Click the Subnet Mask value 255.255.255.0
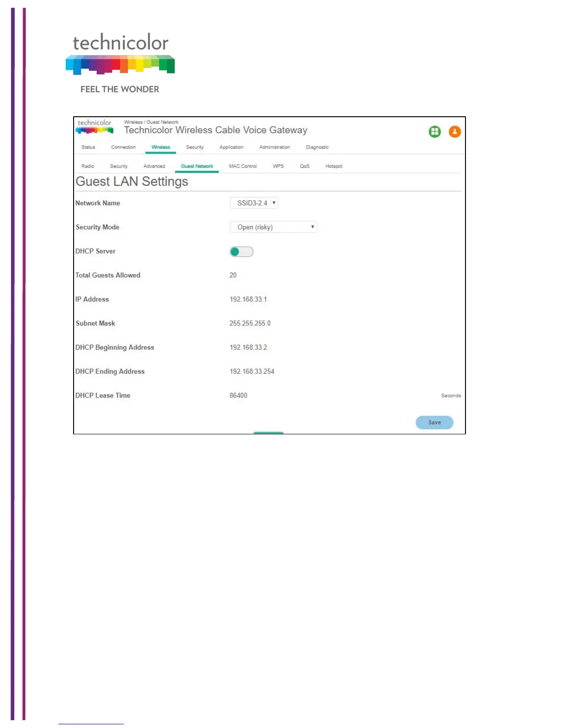Screen dimensions: 563x728 (250, 323)
